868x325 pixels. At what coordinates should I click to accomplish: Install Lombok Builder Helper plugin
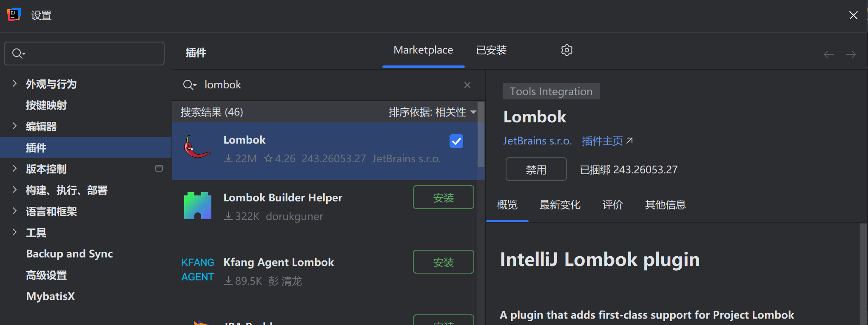coord(443,197)
